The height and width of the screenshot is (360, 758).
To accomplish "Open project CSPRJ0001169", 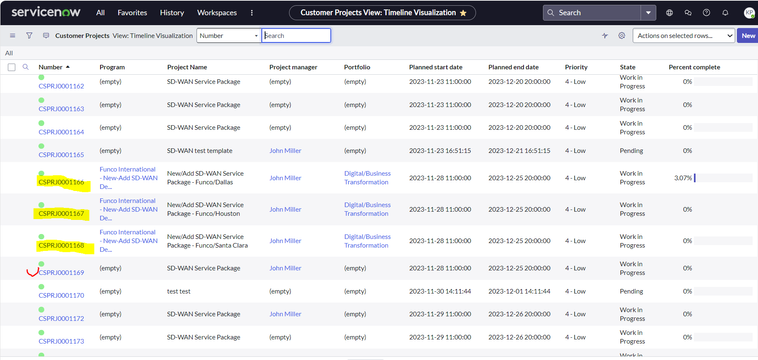I will tap(61, 273).
